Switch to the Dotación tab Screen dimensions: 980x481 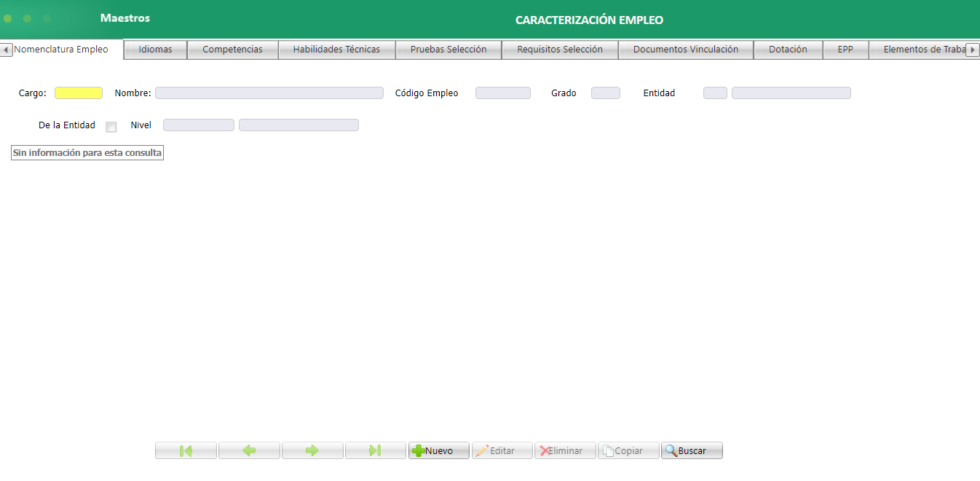coord(789,50)
